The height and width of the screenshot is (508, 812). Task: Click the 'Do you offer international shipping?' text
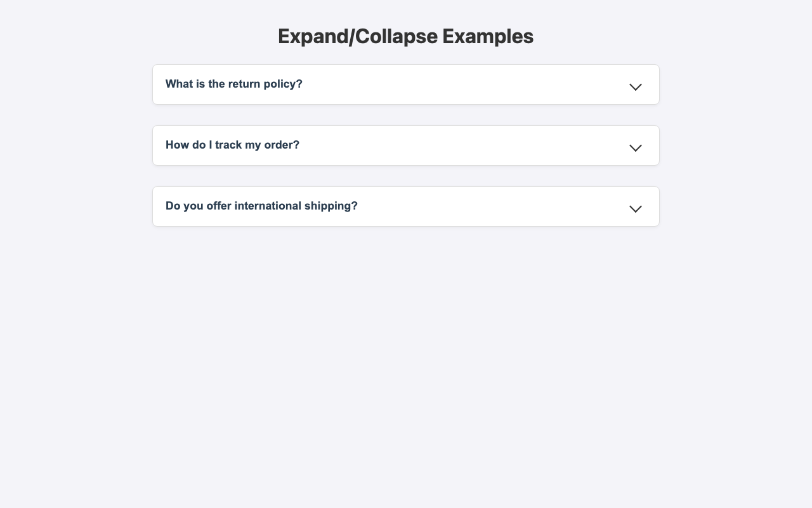pos(261,206)
